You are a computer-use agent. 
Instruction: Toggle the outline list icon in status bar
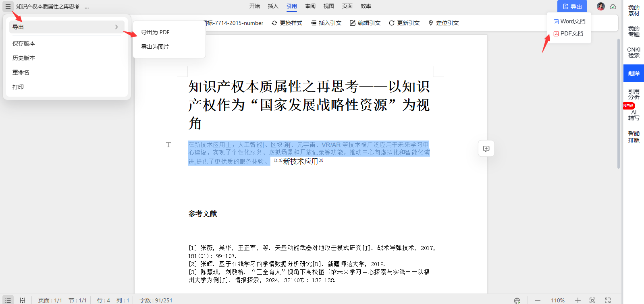point(8,300)
